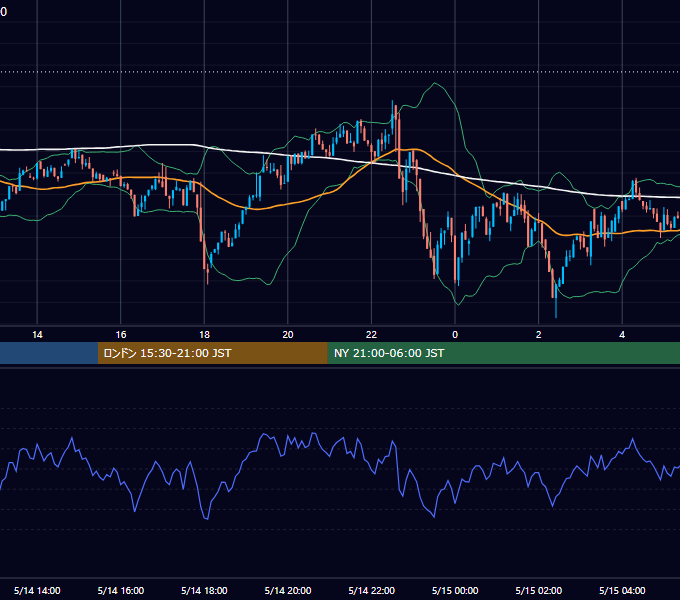Click the hour label 18 on price chart axis

coord(204,335)
